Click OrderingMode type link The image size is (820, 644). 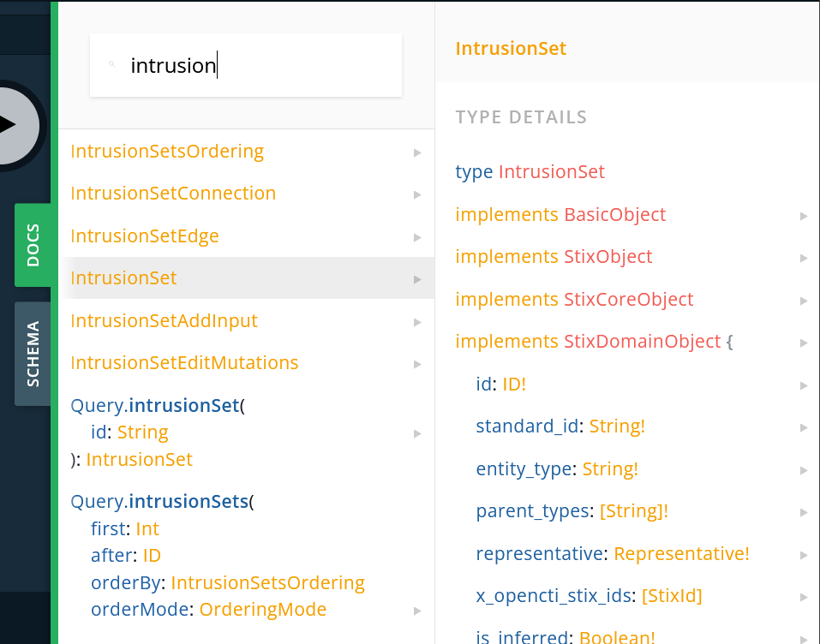pos(262,610)
